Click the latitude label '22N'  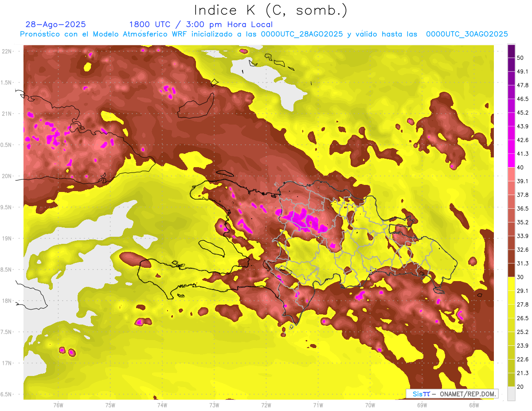click(7, 51)
